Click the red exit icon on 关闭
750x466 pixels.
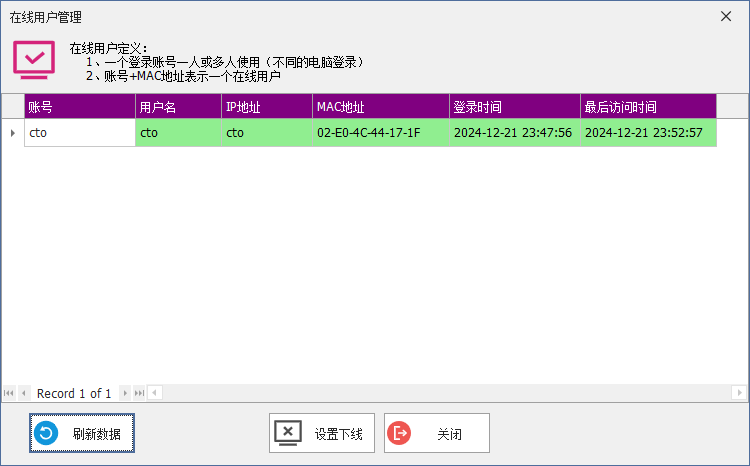click(x=399, y=433)
